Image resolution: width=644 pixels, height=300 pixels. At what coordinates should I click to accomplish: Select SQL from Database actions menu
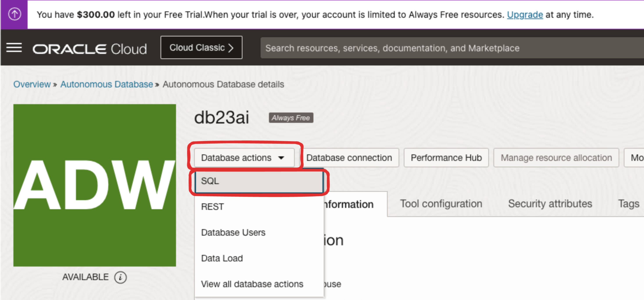pyautogui.click(x=259, y=181)
